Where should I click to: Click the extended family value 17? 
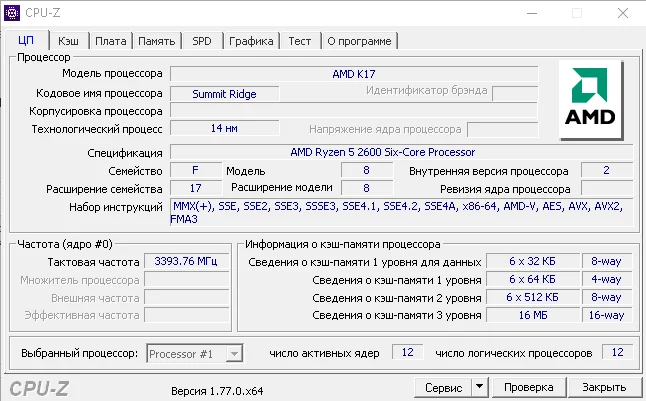[x=196, y=188]
